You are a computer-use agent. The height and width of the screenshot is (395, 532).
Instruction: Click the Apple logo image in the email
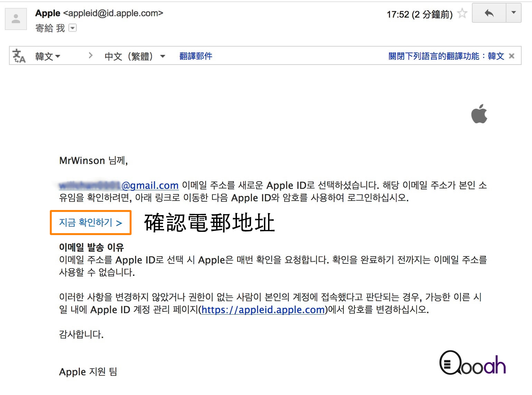pos(479,114)
